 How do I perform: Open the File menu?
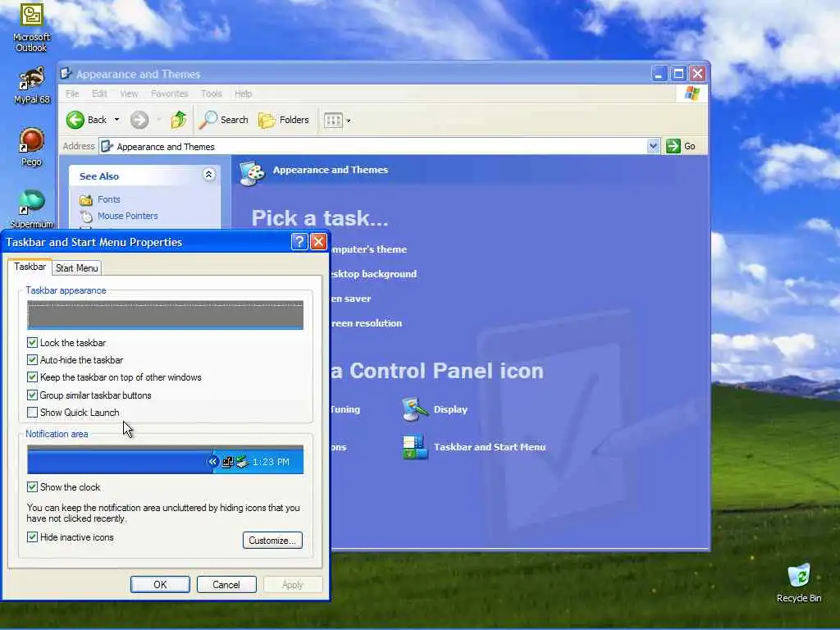pos(72,94)
